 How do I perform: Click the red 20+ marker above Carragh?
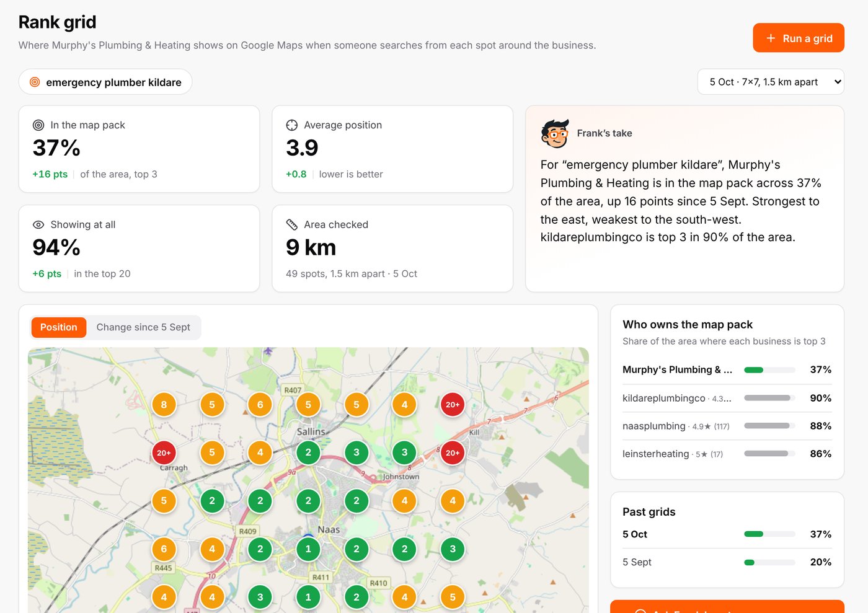tap(164, 453)
